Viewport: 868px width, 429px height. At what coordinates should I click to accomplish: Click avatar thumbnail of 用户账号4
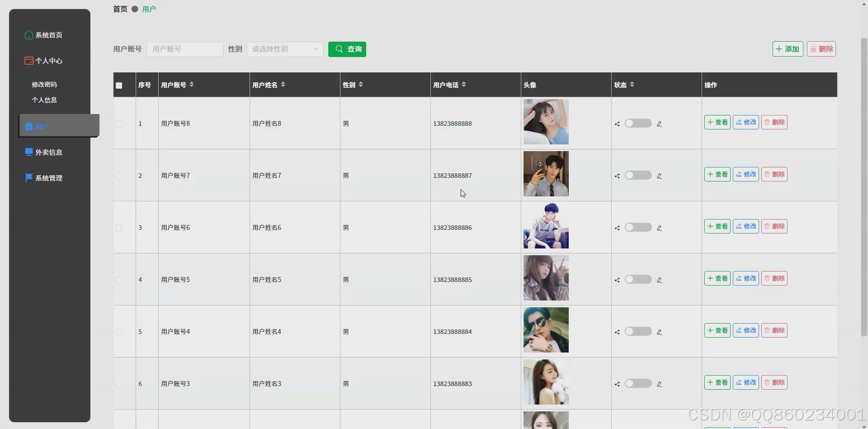click(x=546, y=330)
